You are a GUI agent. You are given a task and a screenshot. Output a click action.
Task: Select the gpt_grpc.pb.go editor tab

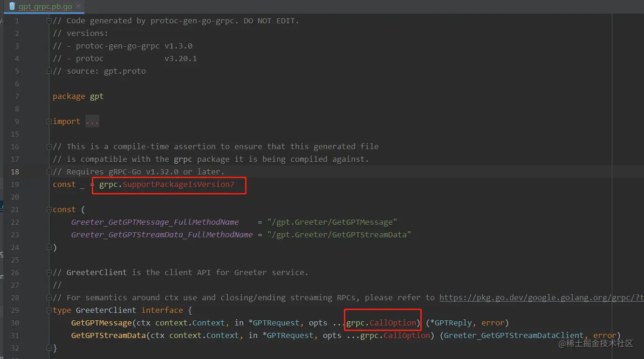45,7
